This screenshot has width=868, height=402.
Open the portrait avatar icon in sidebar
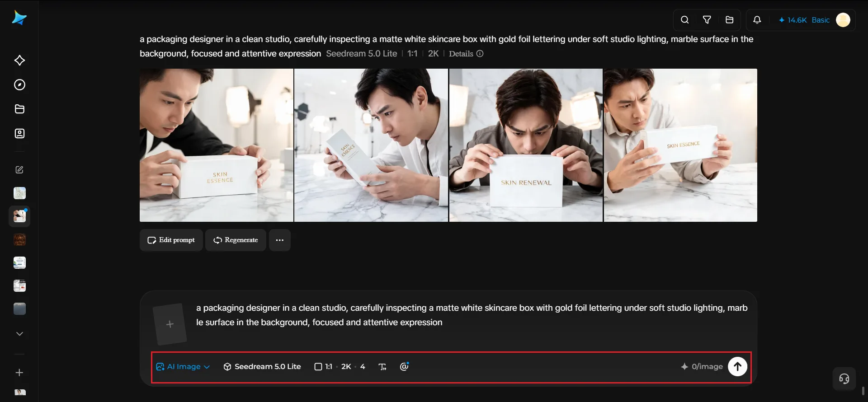coord(19,134)
